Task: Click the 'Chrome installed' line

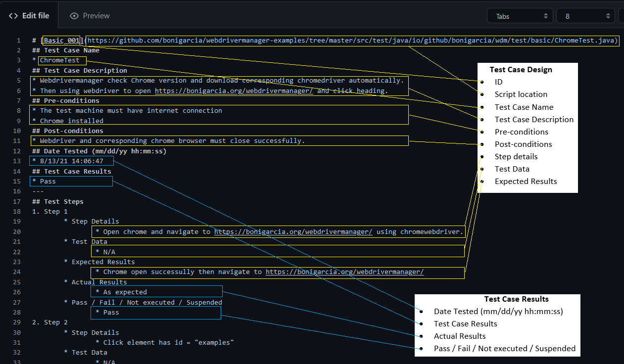Action: 72,121
